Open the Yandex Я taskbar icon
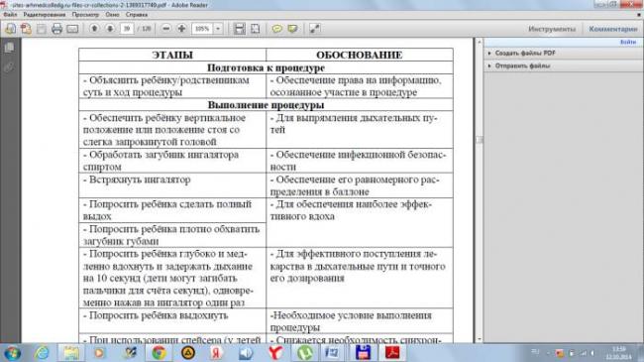The height and width of the screenshot is (362, 644). tap(216, 353)
